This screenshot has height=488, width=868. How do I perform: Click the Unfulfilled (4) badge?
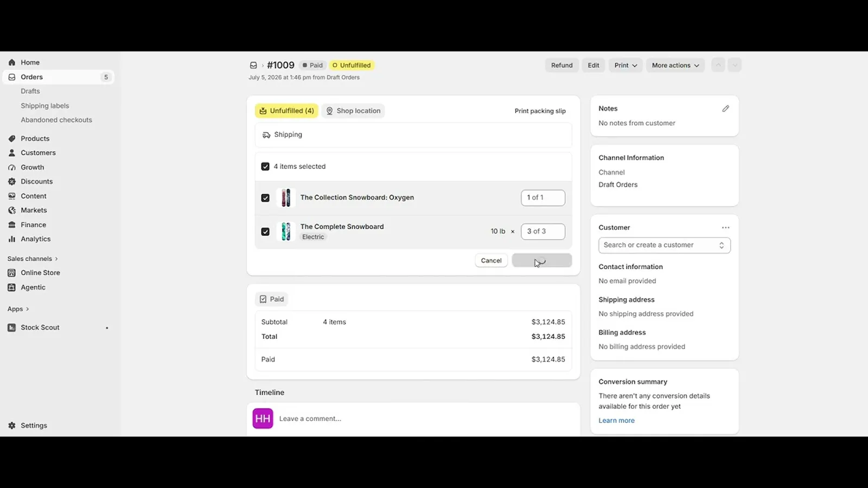click(286, 111)
